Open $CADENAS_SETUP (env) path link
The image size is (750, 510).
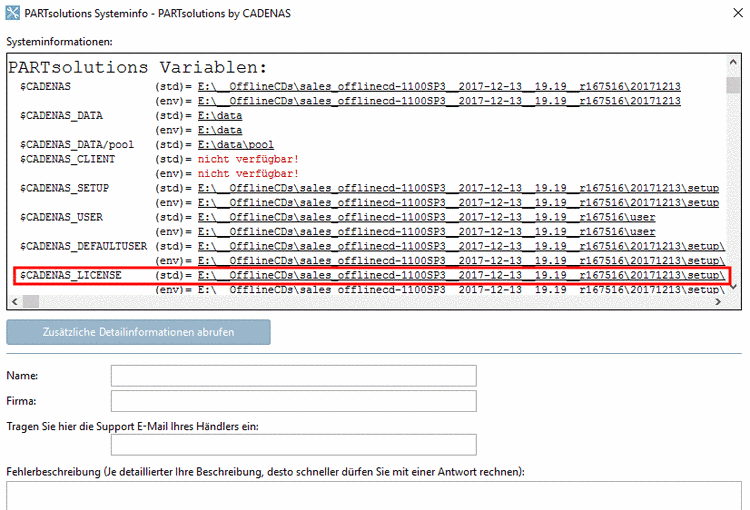(458, 203)
